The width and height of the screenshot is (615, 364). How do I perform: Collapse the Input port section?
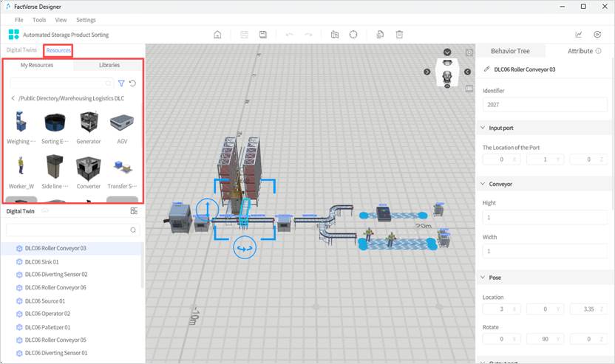pyautogui.click(x=483, y=128)
